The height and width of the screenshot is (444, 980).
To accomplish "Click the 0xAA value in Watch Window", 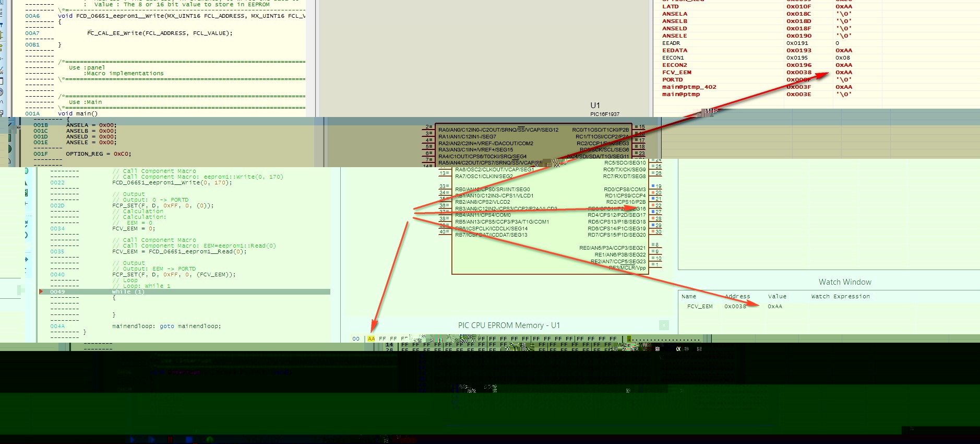I will pos(775,307).
